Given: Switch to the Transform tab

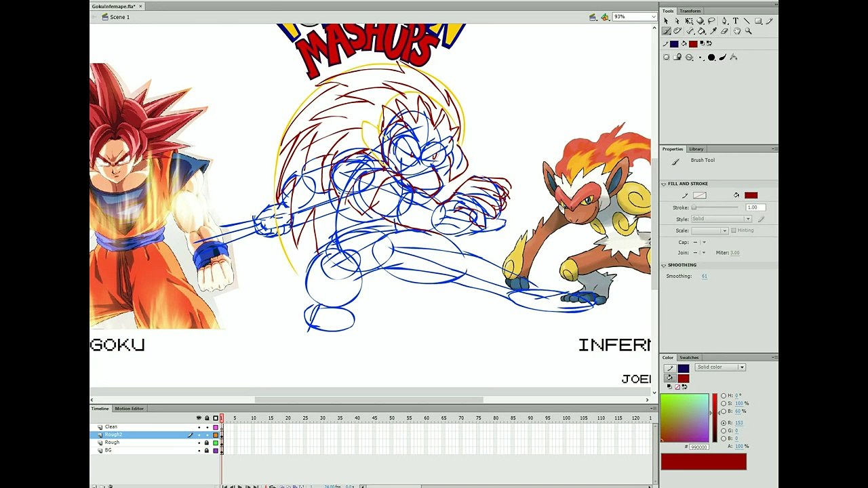Looking at the screenshot, I should click(690, 11).
